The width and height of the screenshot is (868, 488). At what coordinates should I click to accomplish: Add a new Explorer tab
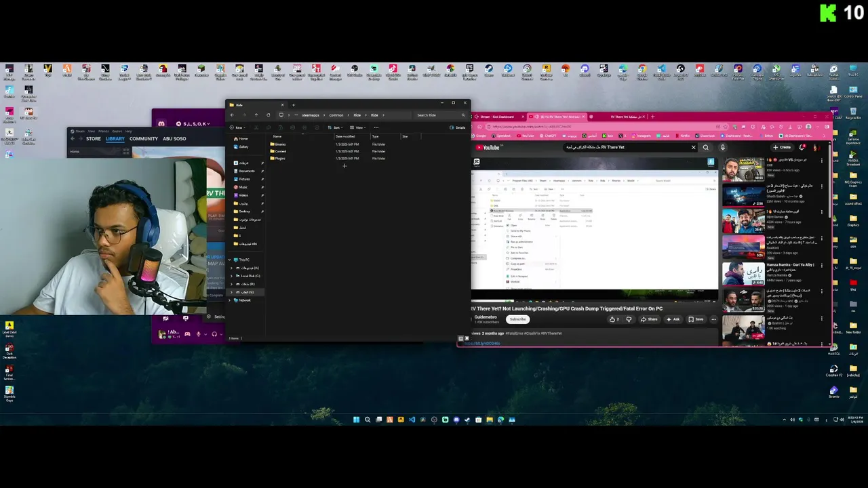(x=294, y=105)
